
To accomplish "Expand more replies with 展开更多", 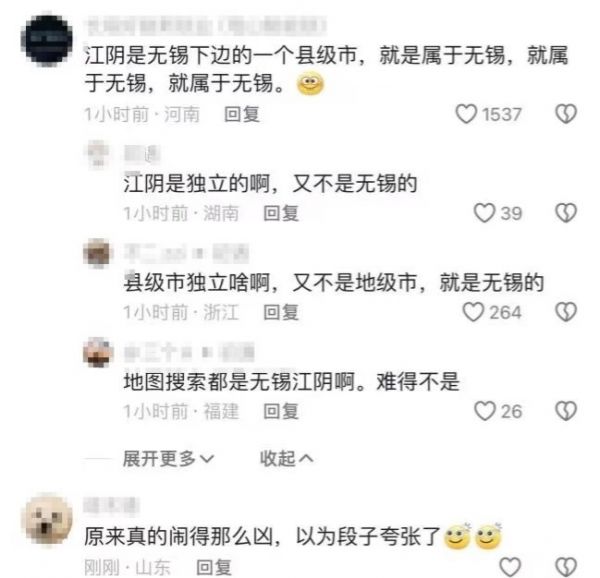I will (x=168, y=458).
